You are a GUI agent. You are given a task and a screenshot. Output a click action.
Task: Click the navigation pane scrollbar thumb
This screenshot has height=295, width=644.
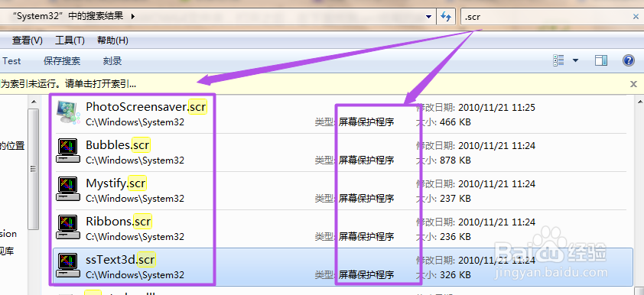[x=34, y=169]
